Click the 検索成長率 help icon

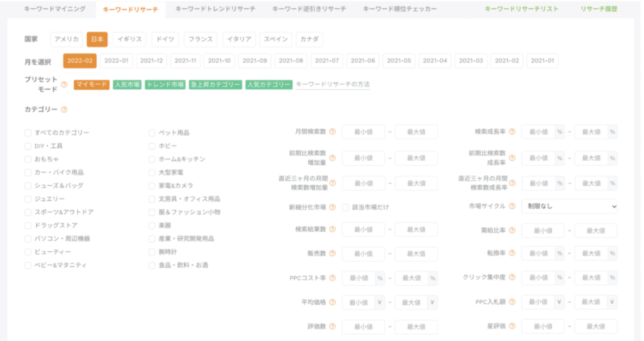[x=512, y=132]
